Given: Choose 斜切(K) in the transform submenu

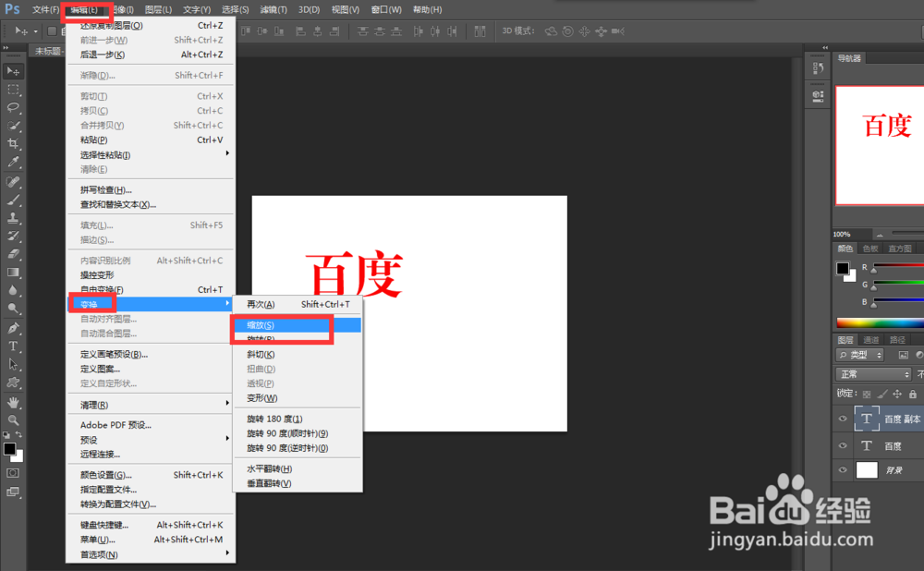Looking at the screenshot, I should [298, 354].
